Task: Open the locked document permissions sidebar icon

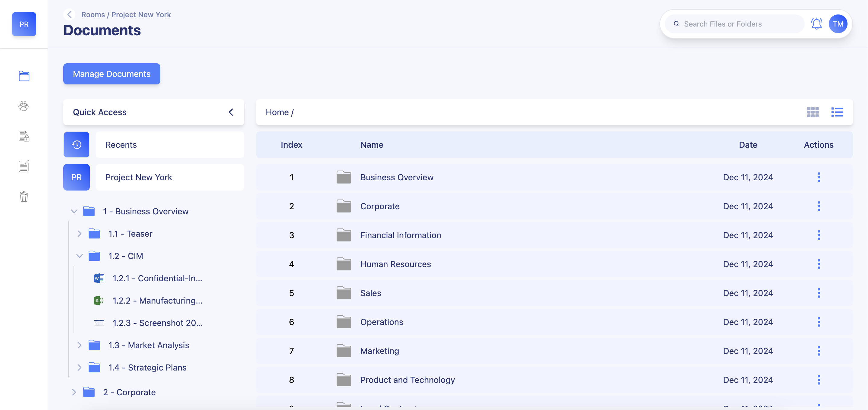Action: coord(24,136)
